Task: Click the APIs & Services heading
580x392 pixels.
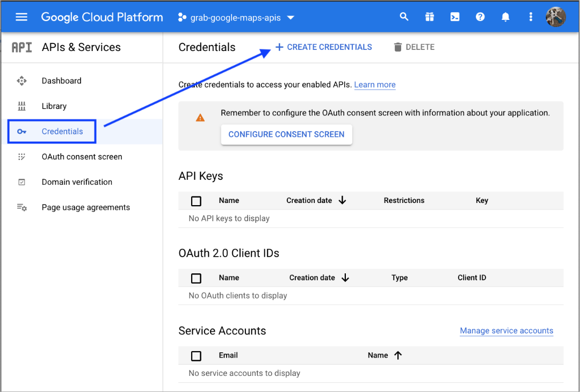Action: pyautogui.click(x=81, y=47)
